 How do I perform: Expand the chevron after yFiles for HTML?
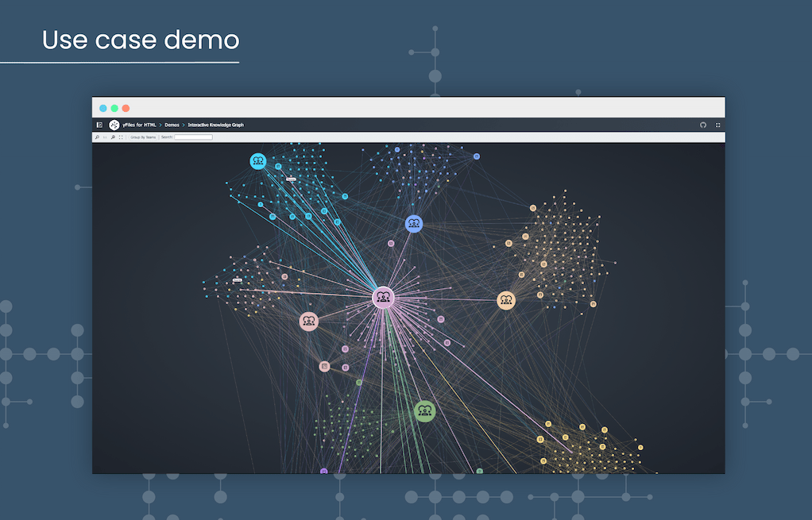(159, 125)
